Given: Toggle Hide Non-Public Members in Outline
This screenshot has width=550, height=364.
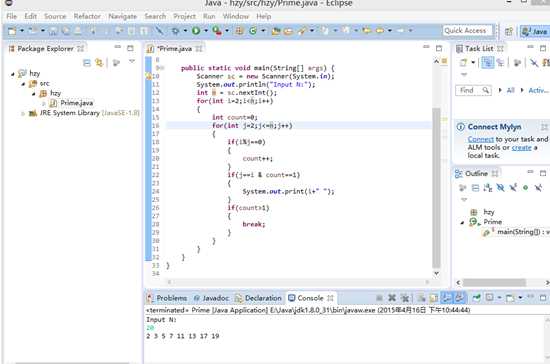Looking at the screenshot, I should 525,188.
